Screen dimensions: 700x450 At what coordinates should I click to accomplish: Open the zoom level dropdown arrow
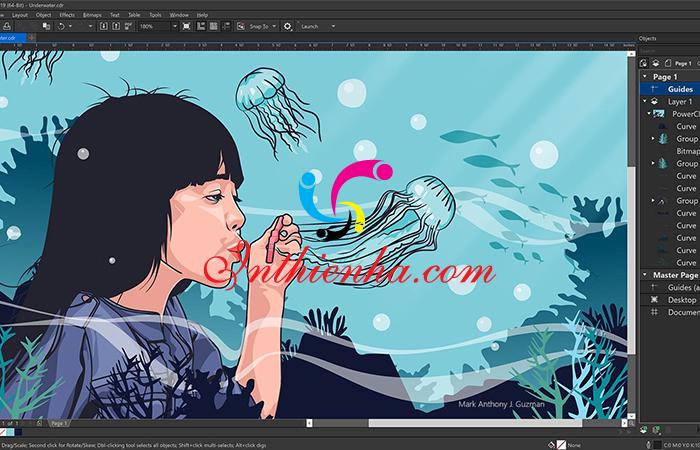click(175, 26)
